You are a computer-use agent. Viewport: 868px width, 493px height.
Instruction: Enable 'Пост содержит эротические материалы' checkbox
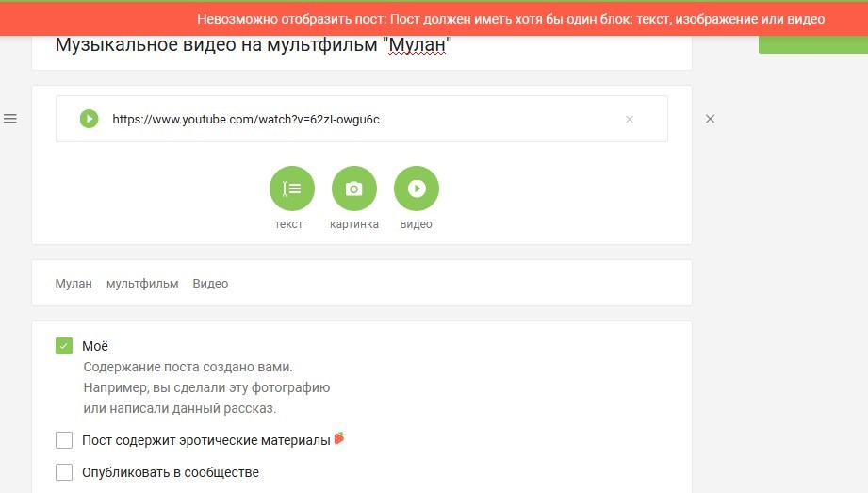pos(64,440)
